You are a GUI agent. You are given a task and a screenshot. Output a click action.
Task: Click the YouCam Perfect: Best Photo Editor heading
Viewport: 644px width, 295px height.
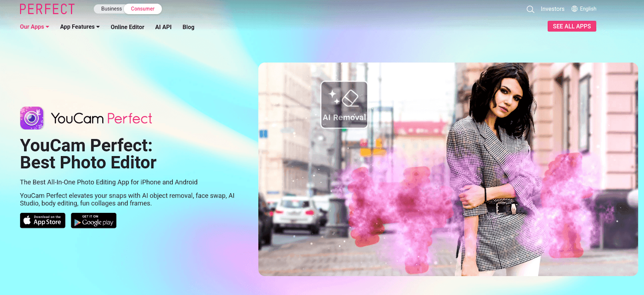[x=88, y=154]
